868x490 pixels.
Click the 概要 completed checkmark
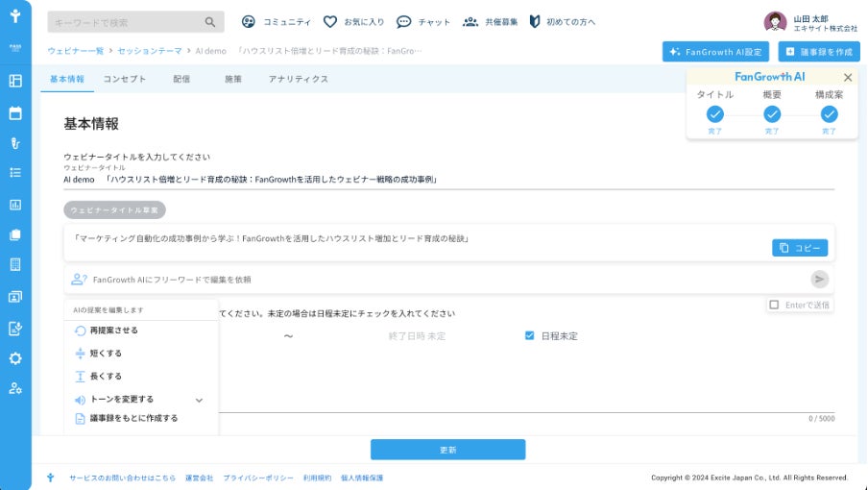(x=772, y=114)
